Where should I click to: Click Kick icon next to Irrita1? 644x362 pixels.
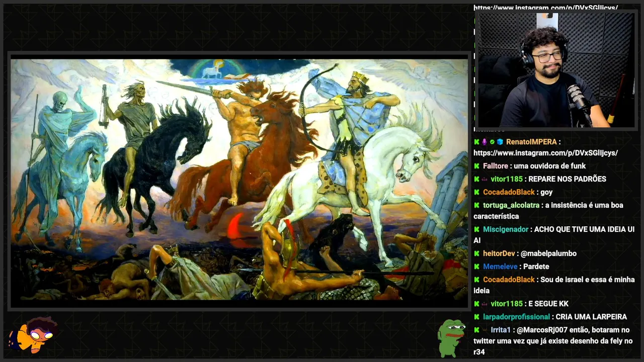476,330
